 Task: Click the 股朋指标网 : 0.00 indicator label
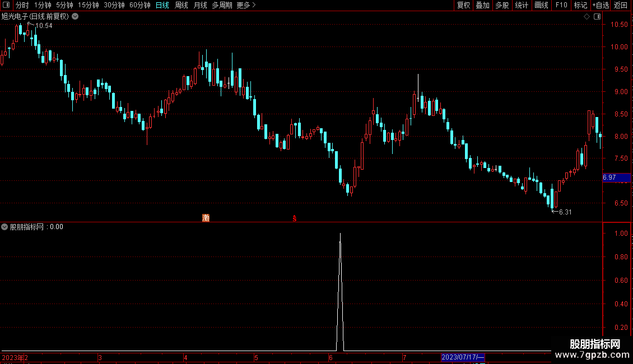tap(36, 227)
